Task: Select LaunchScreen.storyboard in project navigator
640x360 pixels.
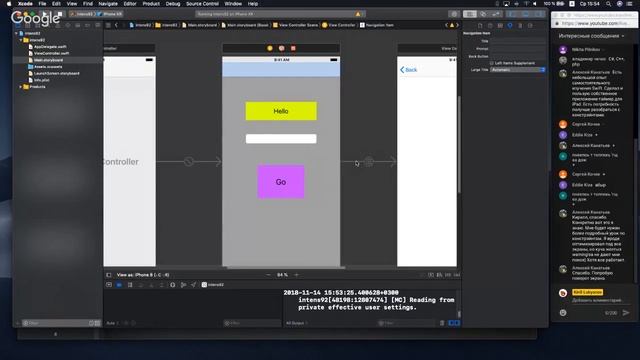Action: (x=56, y=73)
